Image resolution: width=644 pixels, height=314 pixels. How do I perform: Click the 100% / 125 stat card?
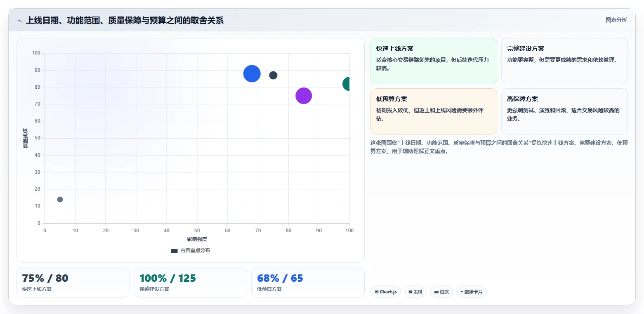190,282
